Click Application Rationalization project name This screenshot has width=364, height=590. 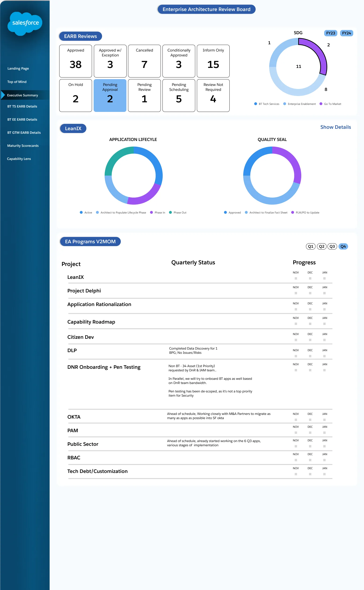pyautogui.click(x=99, y=304)
